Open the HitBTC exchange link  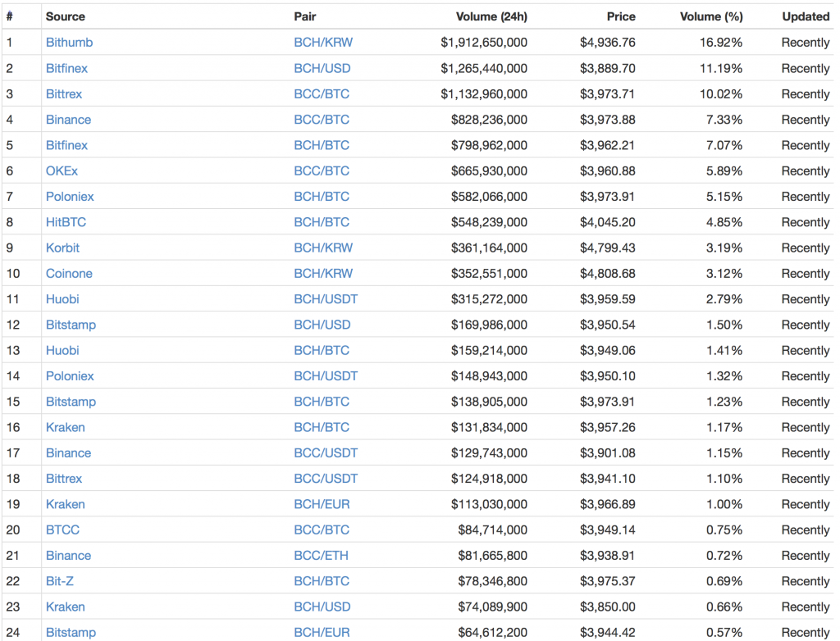point(66,222)
